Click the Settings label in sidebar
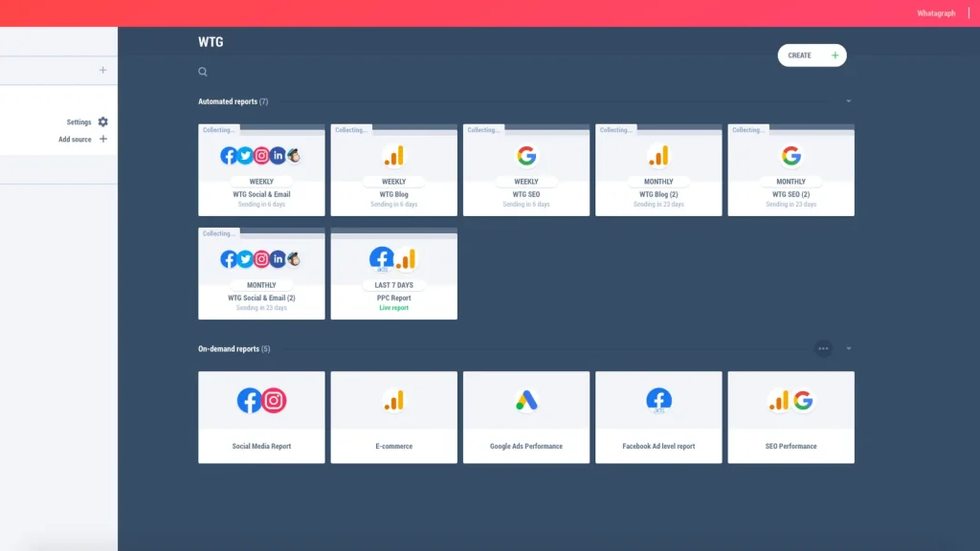This screenshot has height=551, width=980. point(78,122)
